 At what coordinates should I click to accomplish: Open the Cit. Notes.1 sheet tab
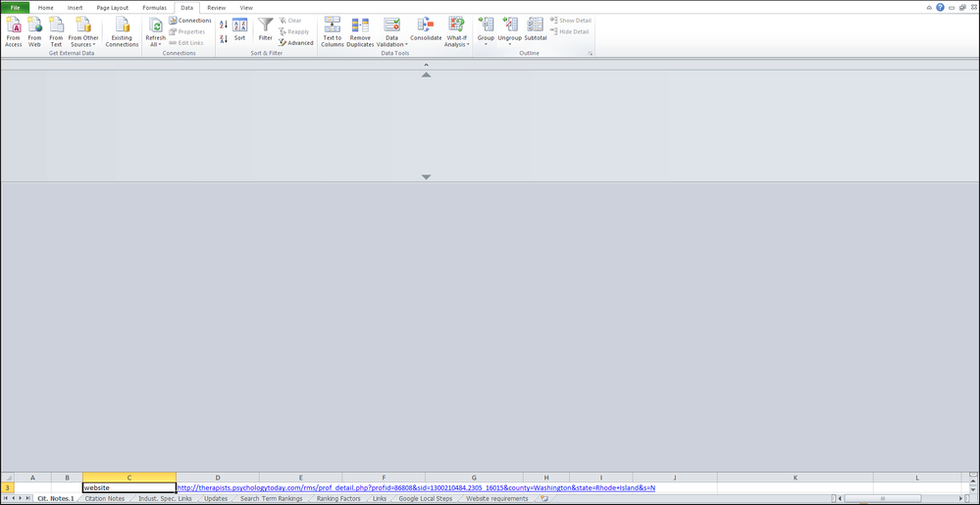[x=56, y=499]
